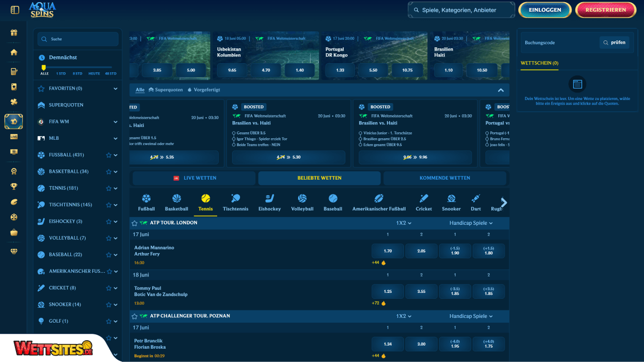Favorite the Tischtennis (145) category star
This screenshot has height=362, width=644.
pyautogui.click(x=109, y=205)
